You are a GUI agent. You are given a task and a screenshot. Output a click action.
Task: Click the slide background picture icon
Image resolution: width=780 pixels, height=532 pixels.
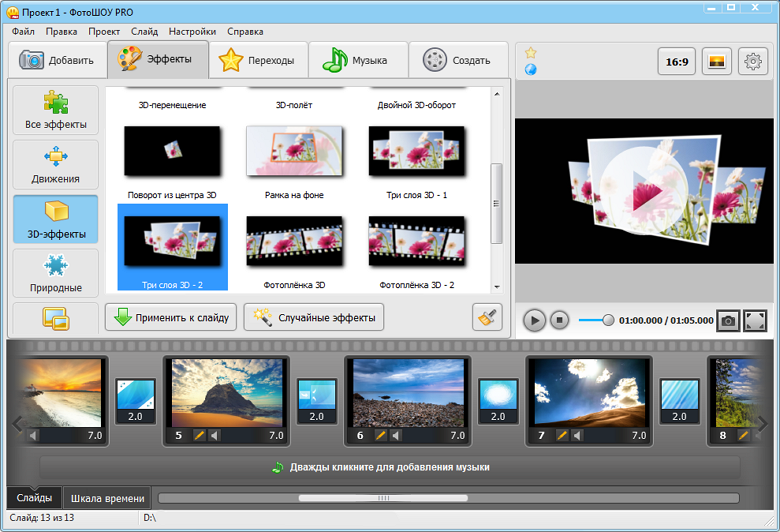pos(717,62)
